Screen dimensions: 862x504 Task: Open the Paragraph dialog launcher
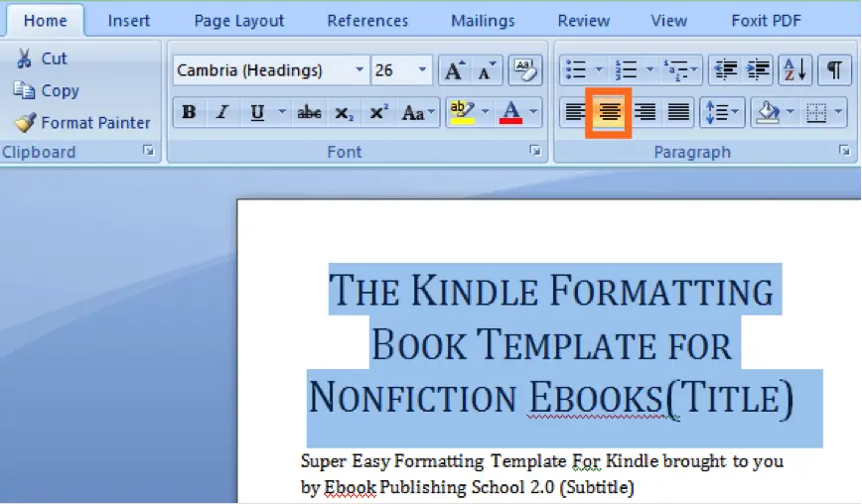coord(845,151)
